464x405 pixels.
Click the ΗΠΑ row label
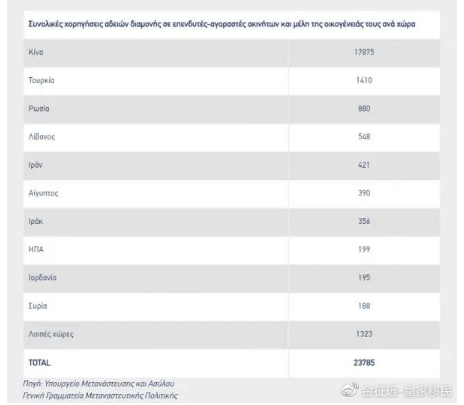click(36, 249)
